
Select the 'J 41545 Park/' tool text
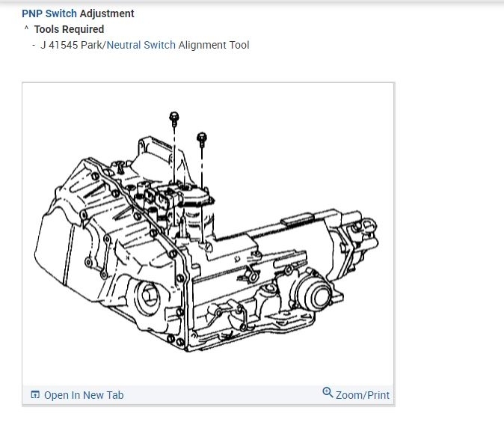point(73,45)
